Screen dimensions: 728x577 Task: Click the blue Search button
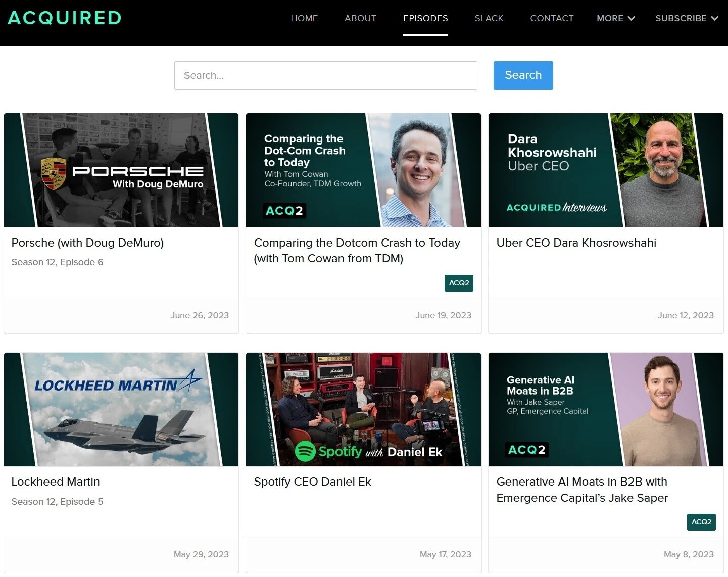point(523,75)
